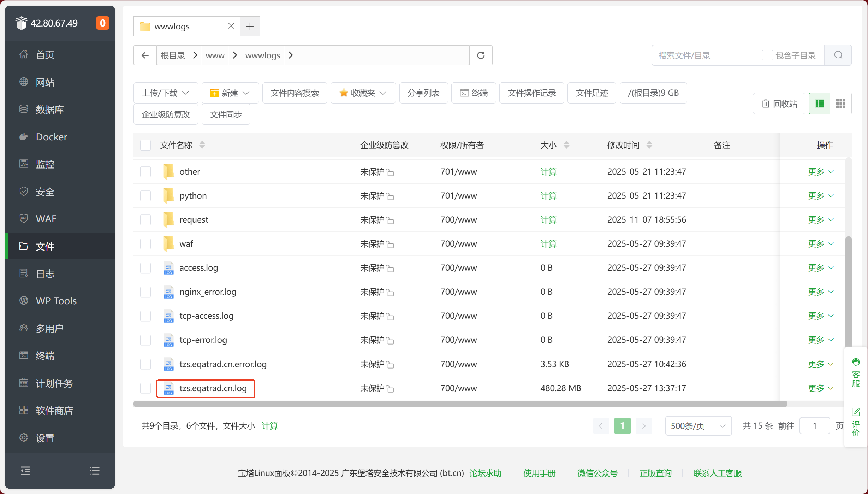Open the 数据库 sidebar menu

49,110
